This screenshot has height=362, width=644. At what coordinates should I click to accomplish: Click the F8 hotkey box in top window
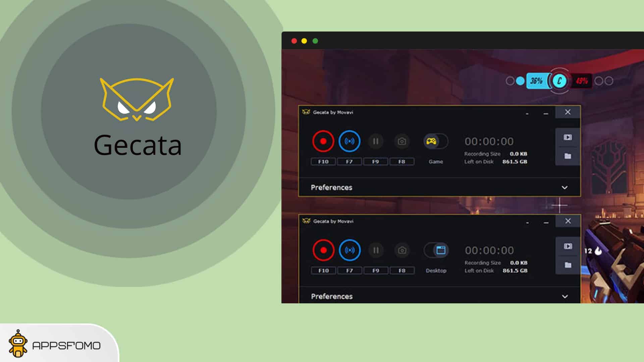(x=401, y=162)
